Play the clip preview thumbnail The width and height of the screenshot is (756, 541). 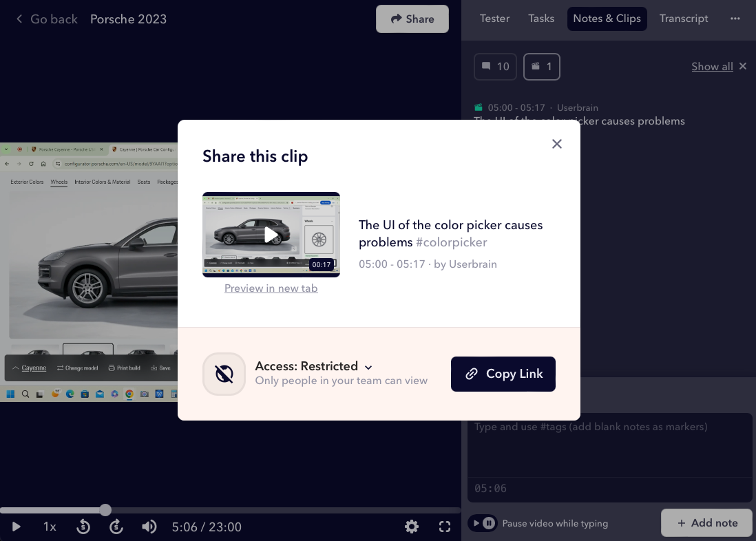271,234
